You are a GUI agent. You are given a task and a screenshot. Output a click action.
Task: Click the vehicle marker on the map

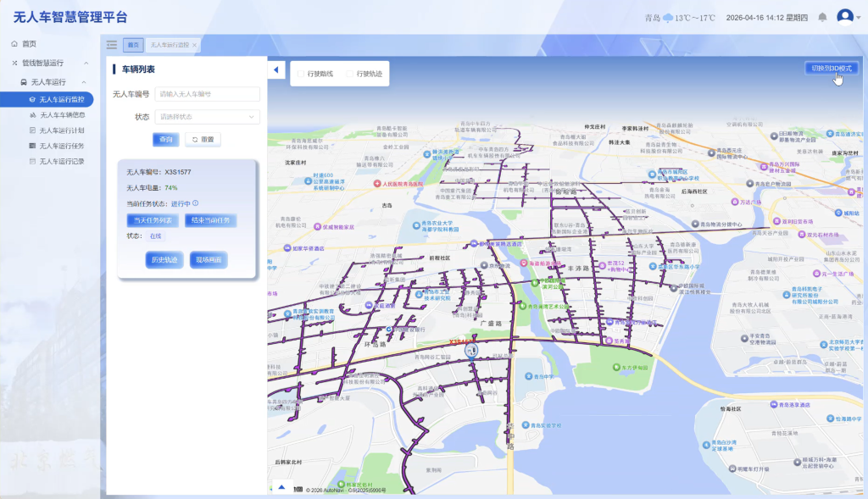tap(471, 350)
